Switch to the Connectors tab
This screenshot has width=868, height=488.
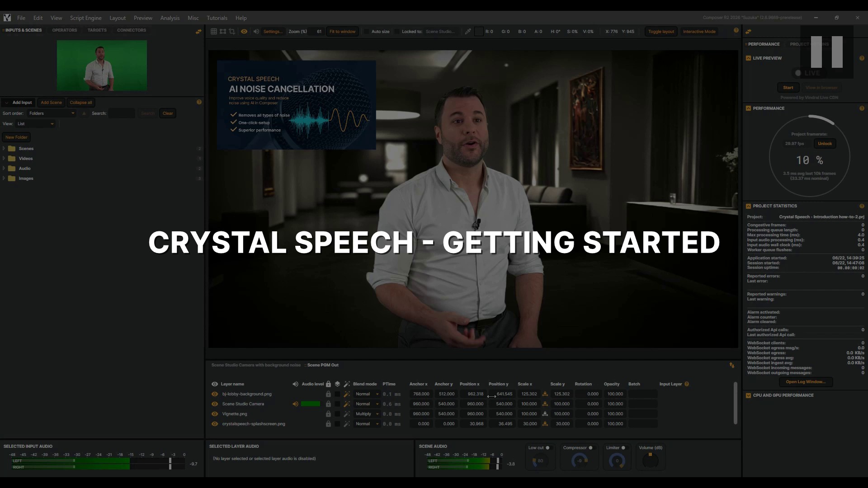pyautogui.click(x=132, y=30)
